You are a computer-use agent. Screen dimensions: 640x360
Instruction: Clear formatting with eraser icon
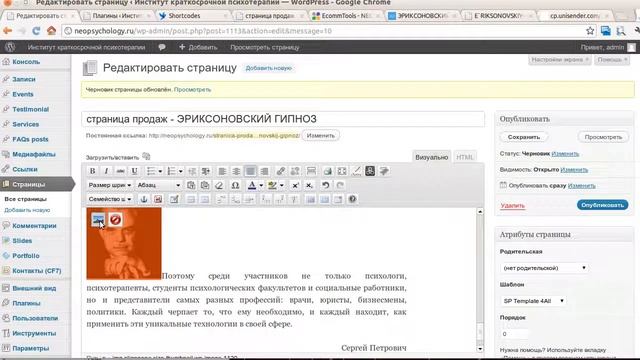219,185
